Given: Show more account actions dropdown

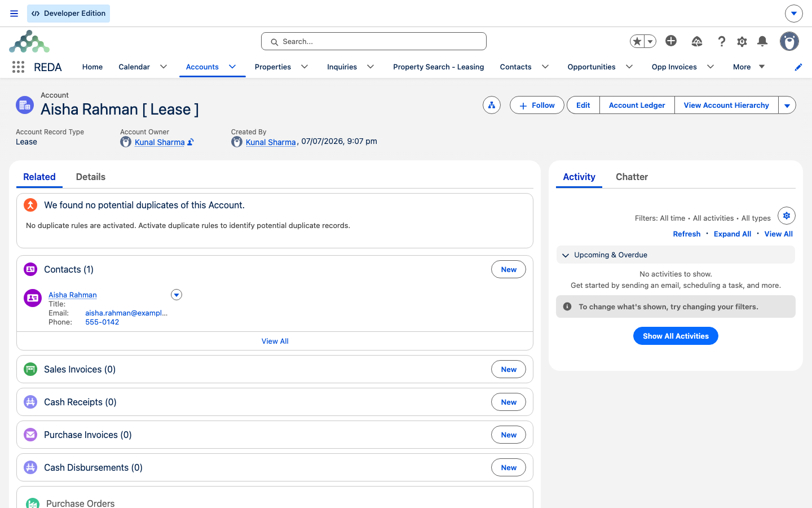Looking at the screenshot, I should pos(787,106).
